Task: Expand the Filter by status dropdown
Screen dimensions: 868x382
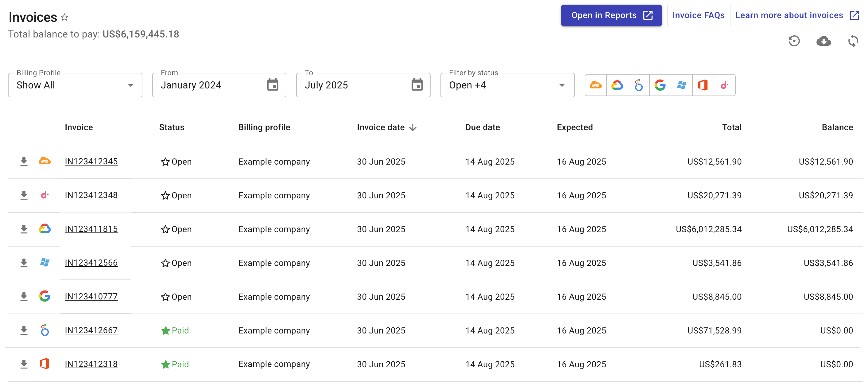Action: tap(561, 85)
